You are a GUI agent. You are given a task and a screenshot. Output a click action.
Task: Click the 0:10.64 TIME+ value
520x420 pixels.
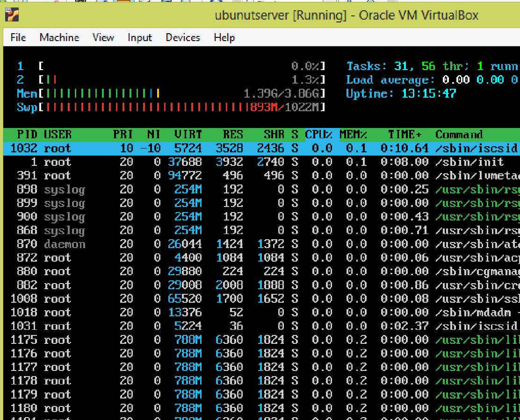[404, 149]
